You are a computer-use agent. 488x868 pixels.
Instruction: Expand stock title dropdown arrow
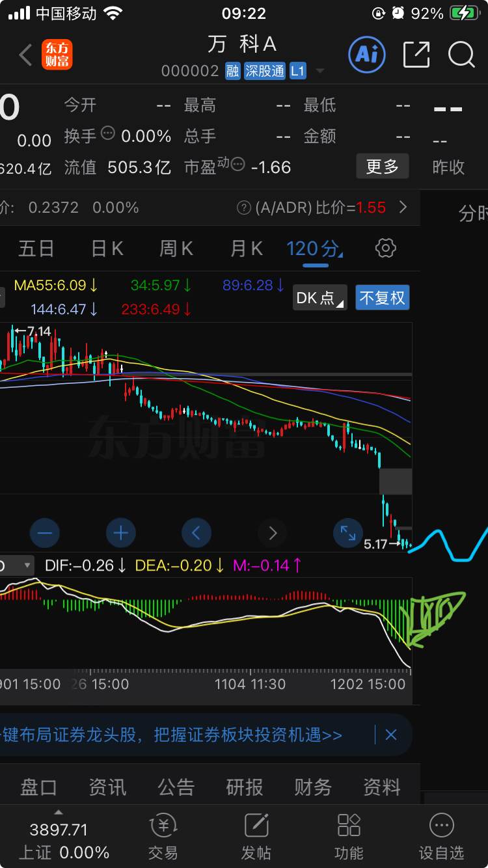tap(319, 71)
